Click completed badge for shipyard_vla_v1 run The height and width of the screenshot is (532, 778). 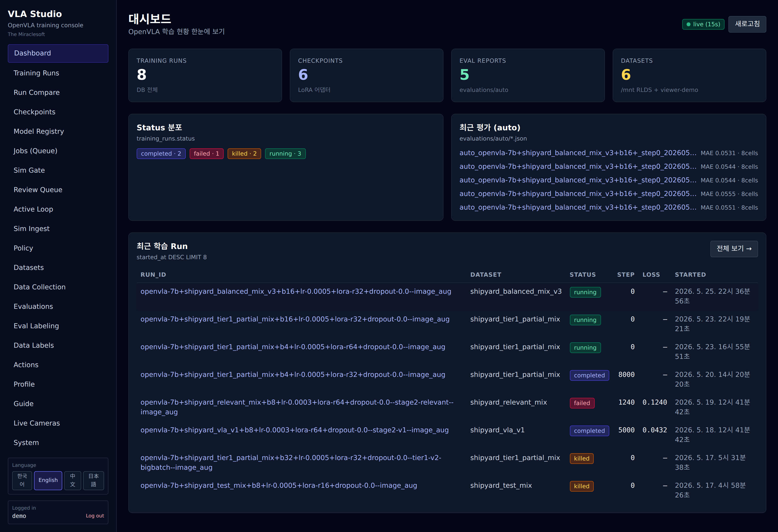pyautogui.click(x=590, y=431)
